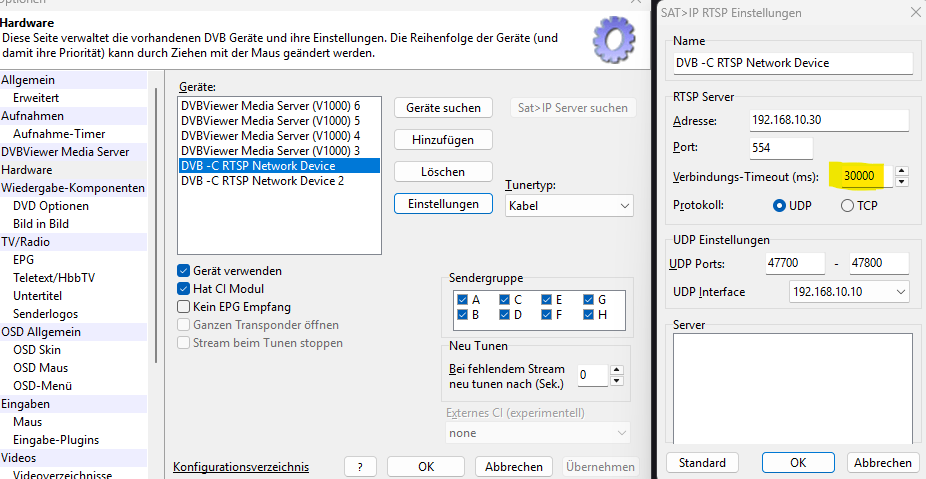This screenshot has width=926, height=479.
Task: Click the 'Geräte suchen' button
Action: click(x=443, y=107)
